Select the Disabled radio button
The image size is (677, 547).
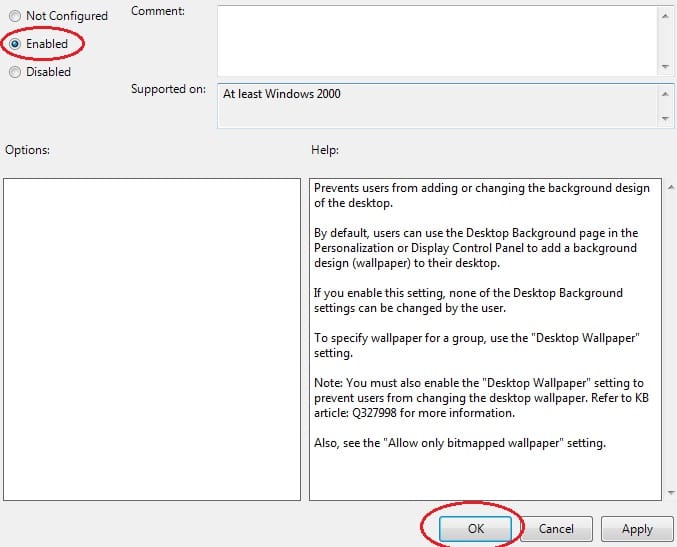[15, 72]
